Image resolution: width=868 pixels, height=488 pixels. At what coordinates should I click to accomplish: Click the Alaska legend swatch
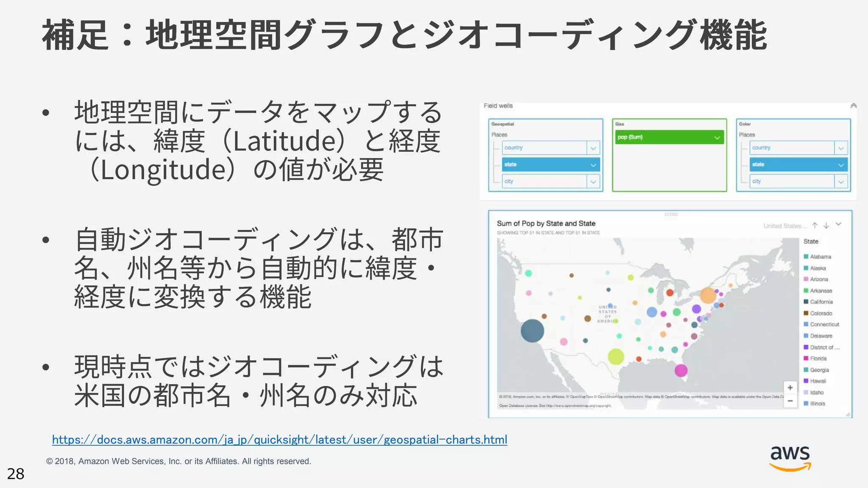806,268
